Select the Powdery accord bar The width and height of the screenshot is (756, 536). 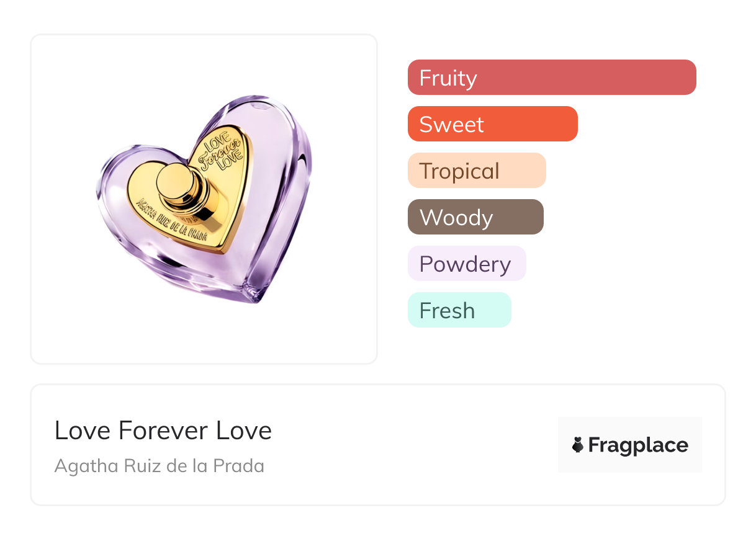point(466,264)
